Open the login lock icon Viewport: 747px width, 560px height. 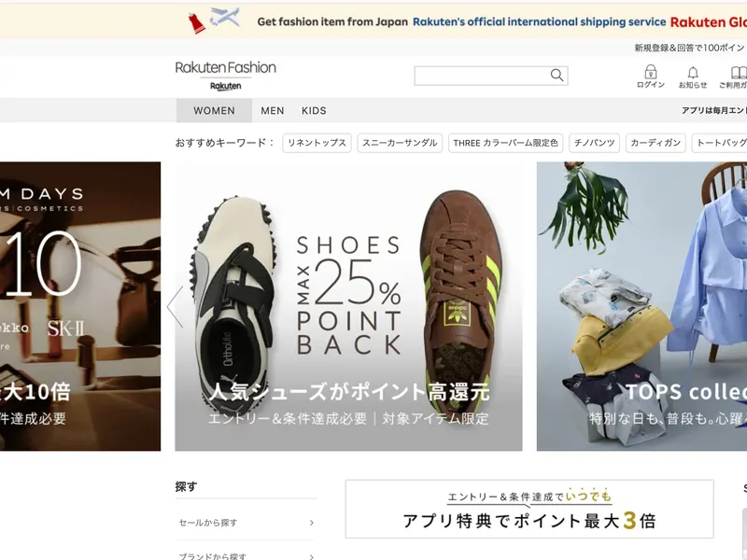651,77
